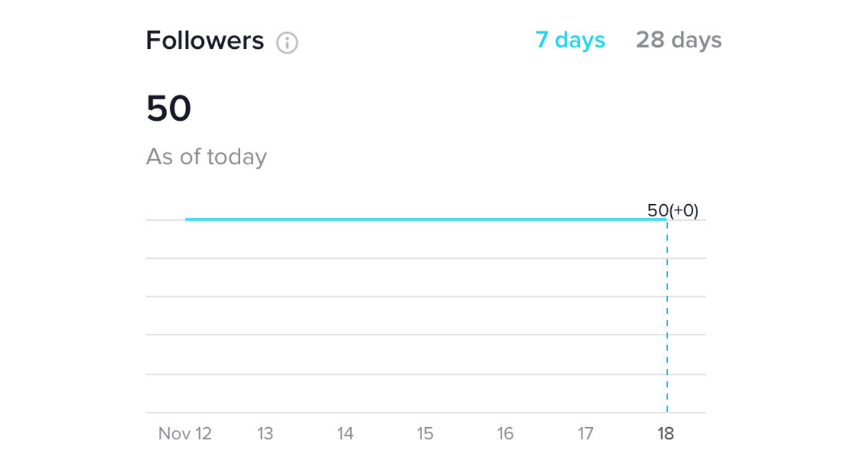Image resolution: width=868 pixels, height=476 pixels.
Task: Click the 17 date label
Action: pos(586,434)
